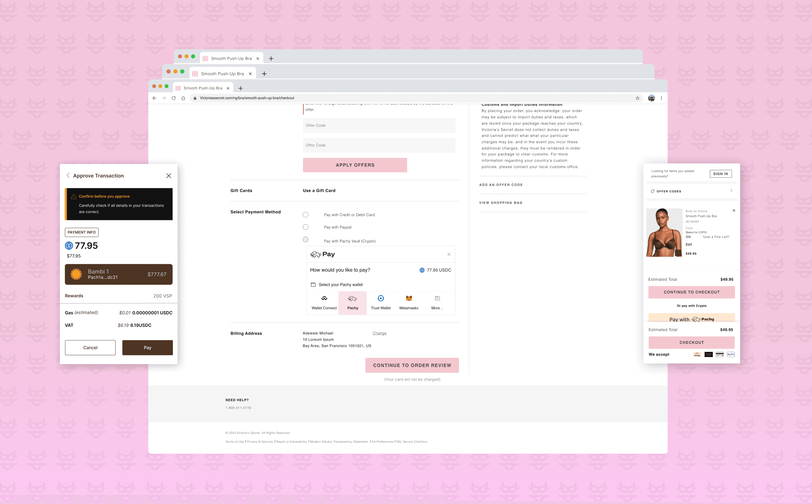Choose the Trust Wallet option
Viewport: 812px width, 504px height.
[x=381, y=303]
